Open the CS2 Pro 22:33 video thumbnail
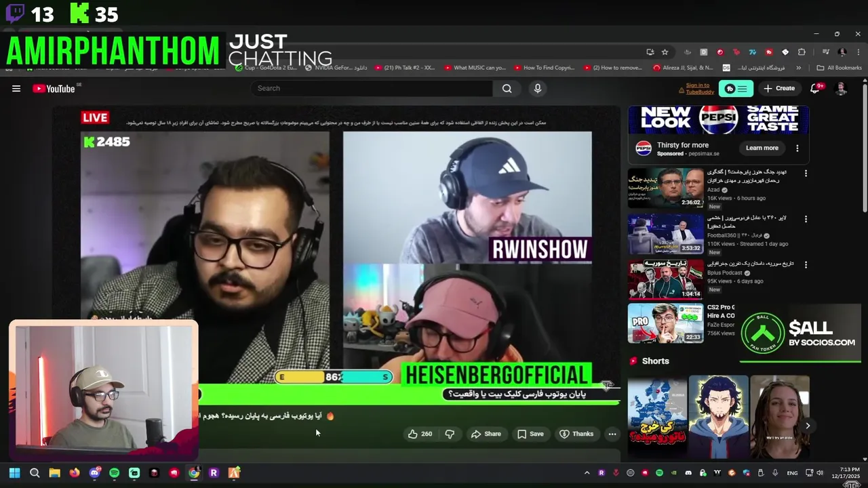868x488 pixels. pos(666,323)
